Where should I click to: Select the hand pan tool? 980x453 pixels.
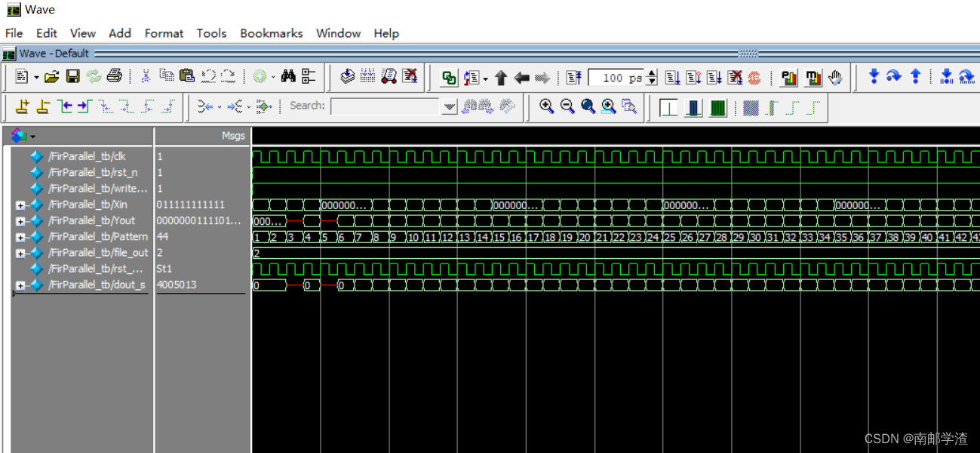834,78
